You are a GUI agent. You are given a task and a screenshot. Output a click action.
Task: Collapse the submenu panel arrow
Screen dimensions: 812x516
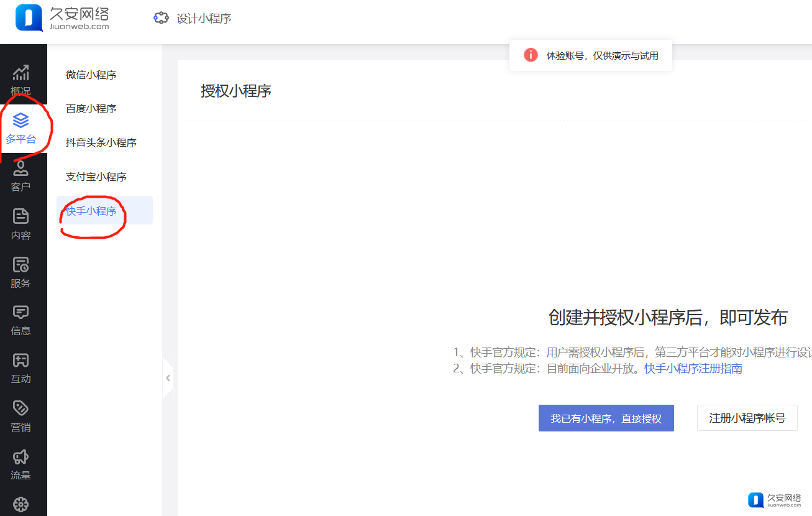pyautogui.click(x=168, y=377)
